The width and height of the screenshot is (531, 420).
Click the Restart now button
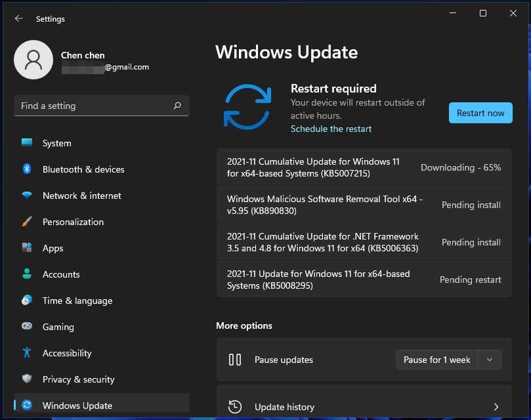tap(480, 113)
